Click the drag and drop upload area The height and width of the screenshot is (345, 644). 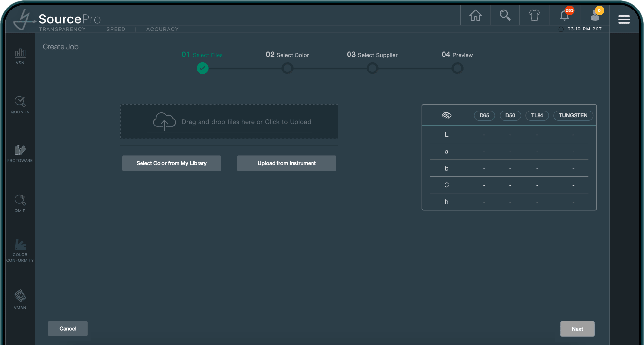click(x=229, y=122)
